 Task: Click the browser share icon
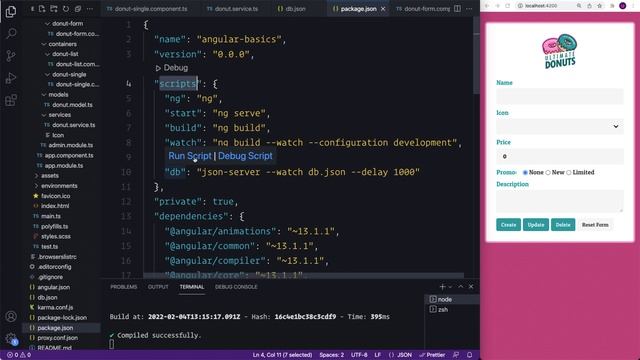pos(589,6)
